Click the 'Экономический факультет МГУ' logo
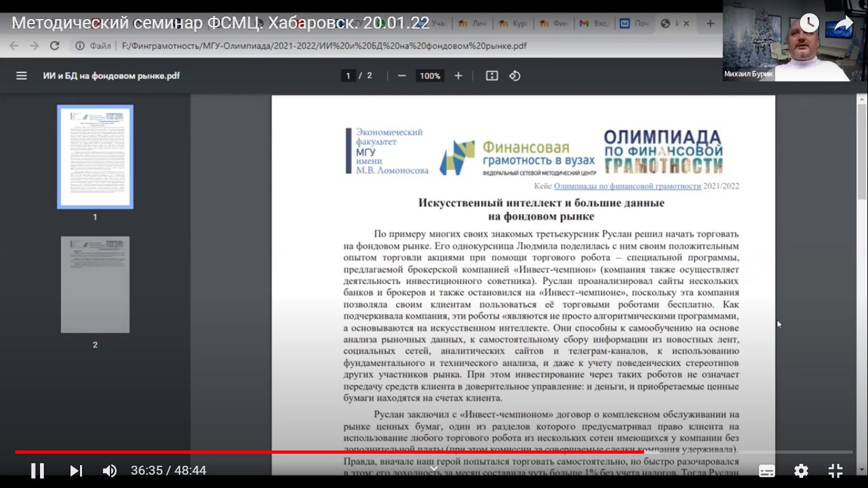 coord(387,151)
